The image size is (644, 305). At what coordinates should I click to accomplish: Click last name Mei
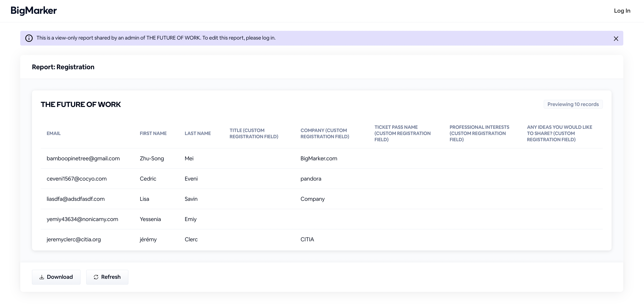click(x=189, y=158)
